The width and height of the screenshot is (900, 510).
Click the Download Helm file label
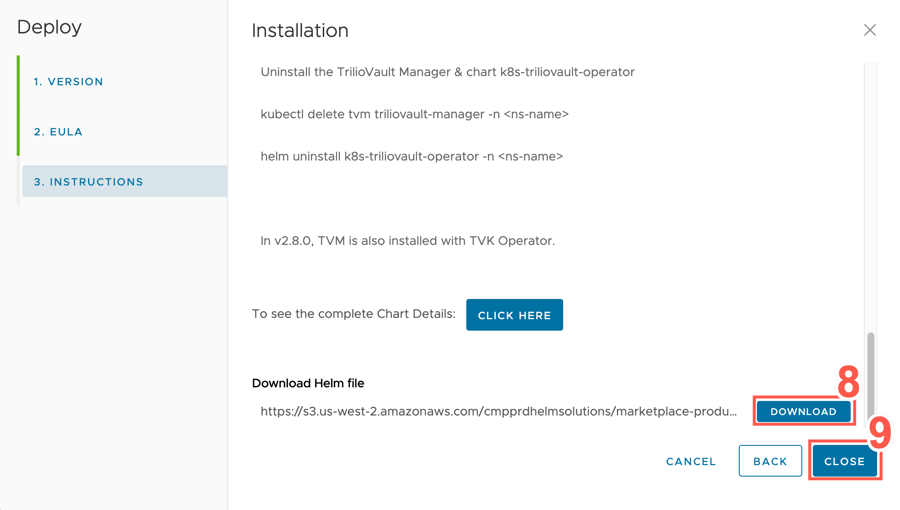coord(308,383)
